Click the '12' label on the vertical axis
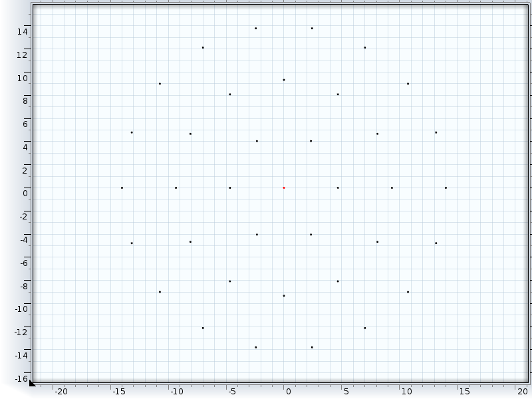Image resolution: width=532 pixels, height=399 pixels. tap(22, 55)
